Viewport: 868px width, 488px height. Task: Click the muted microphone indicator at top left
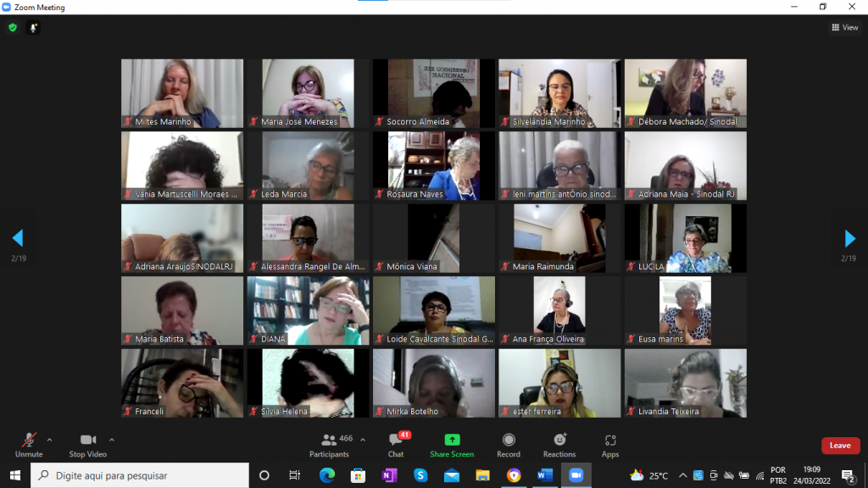34,27
